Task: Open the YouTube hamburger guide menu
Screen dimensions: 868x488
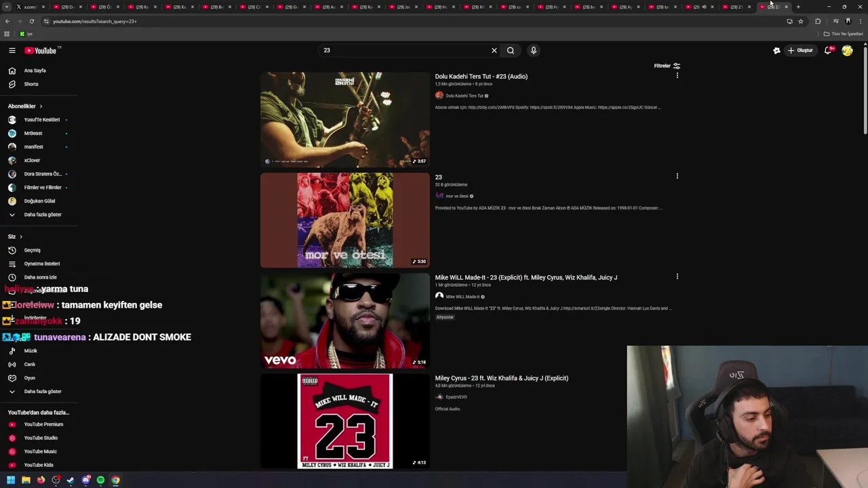Action: (12, 50)
